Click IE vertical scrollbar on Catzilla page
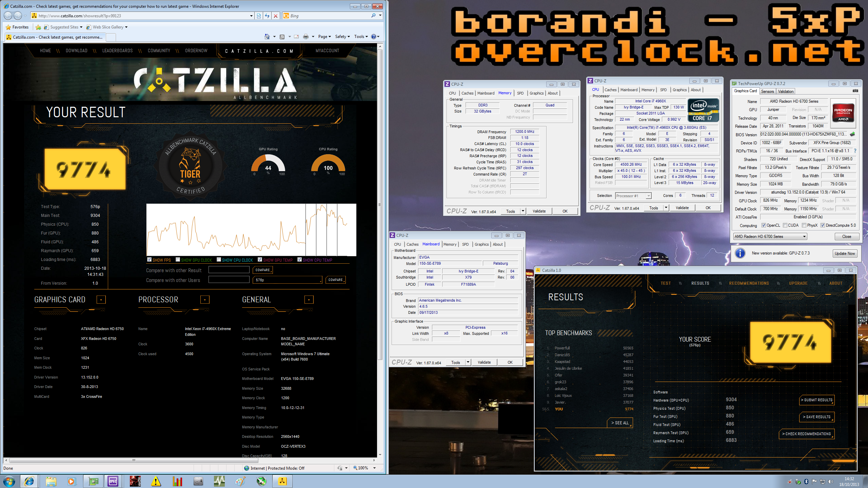 pyautogui.click(x=380, y=204)
